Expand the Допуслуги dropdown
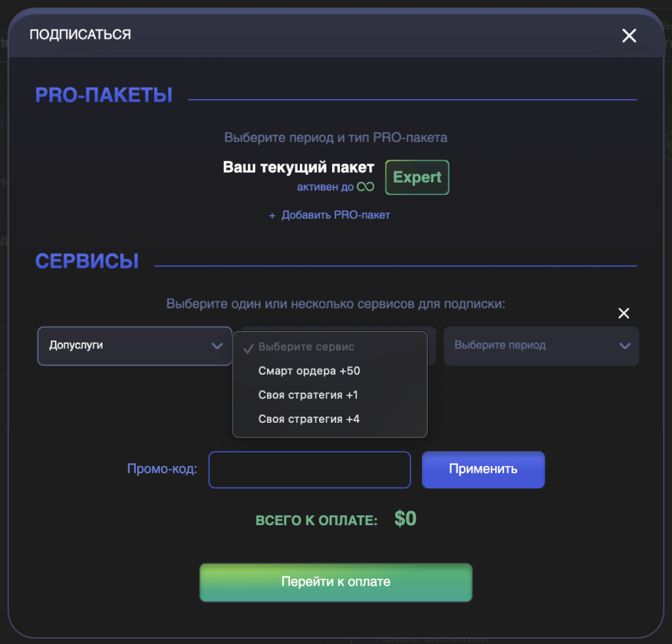Image resolution: width=672 pixels, height=644 pixels. 135,345
